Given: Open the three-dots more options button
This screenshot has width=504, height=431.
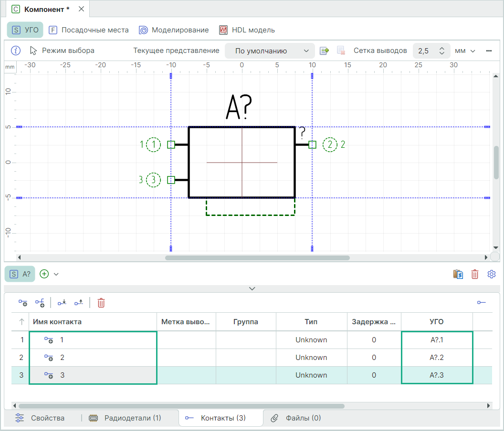Looking at the screenshot, I should (x=489, y=51).
